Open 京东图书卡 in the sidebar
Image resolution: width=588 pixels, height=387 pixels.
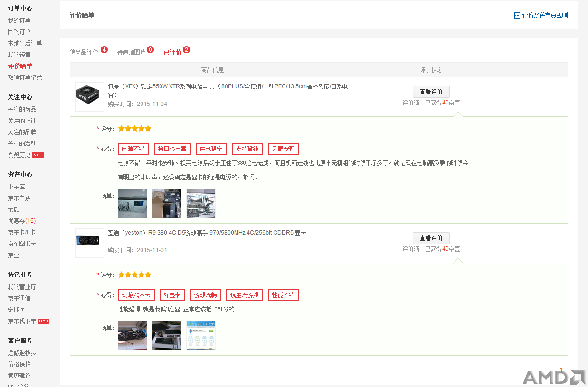(x=22, y=244)
